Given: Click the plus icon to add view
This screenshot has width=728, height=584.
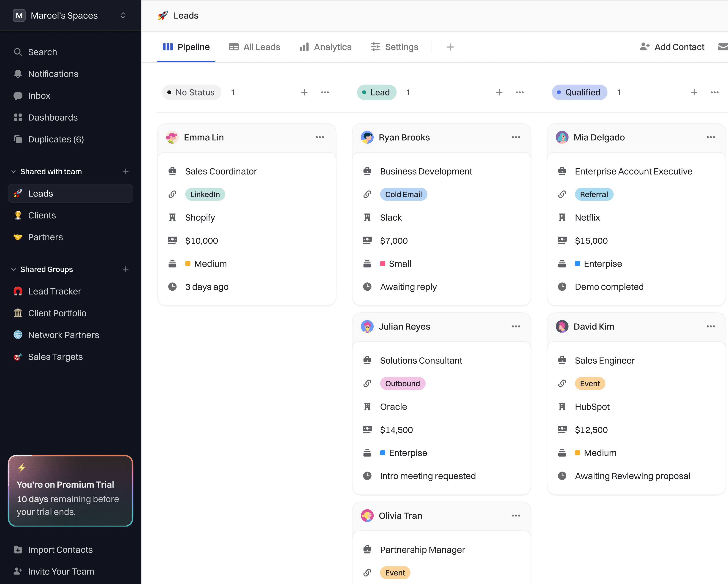Looking at the screenshot, I should (450, 47).
